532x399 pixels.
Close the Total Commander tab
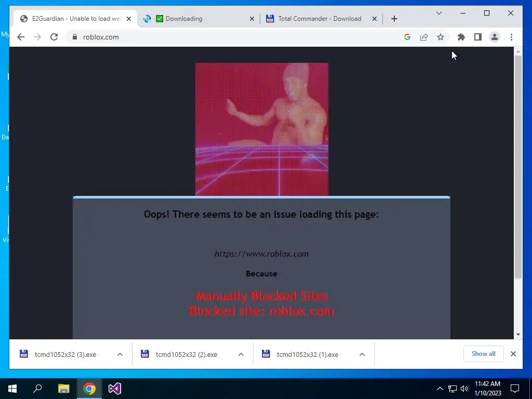374,19
